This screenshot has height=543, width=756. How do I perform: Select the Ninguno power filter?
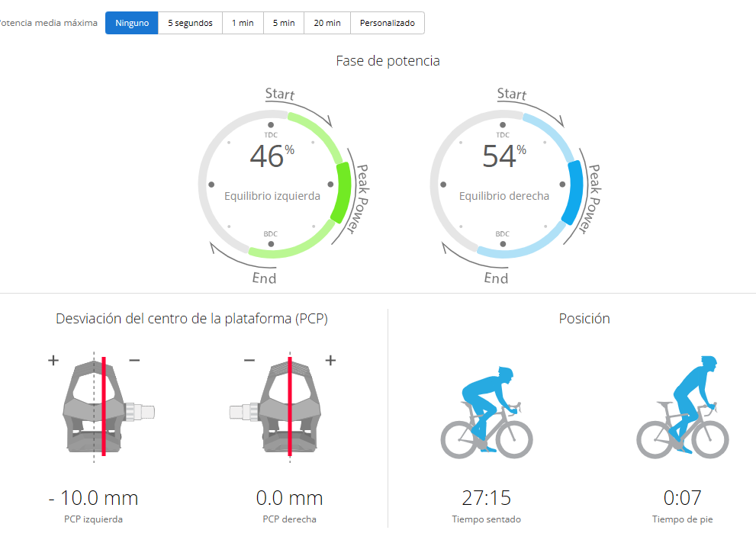click(x=132, y=23)
